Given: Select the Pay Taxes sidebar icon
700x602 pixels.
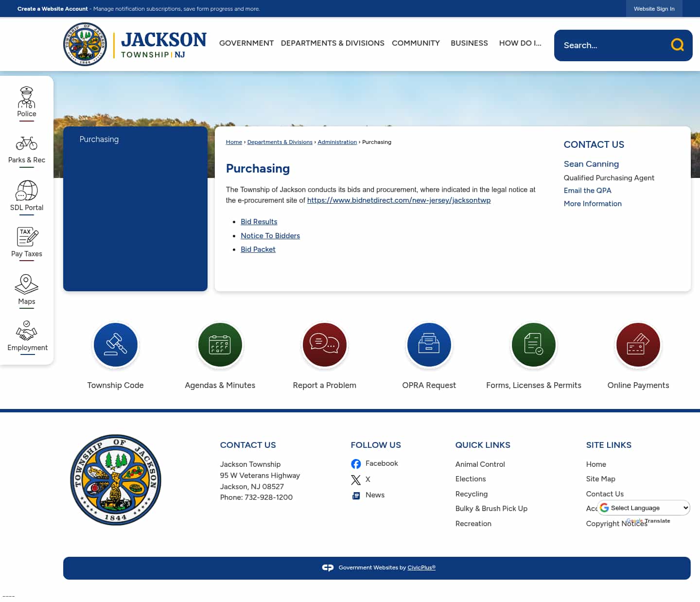Looking at the screenshot, I should [x=27, y=237].
